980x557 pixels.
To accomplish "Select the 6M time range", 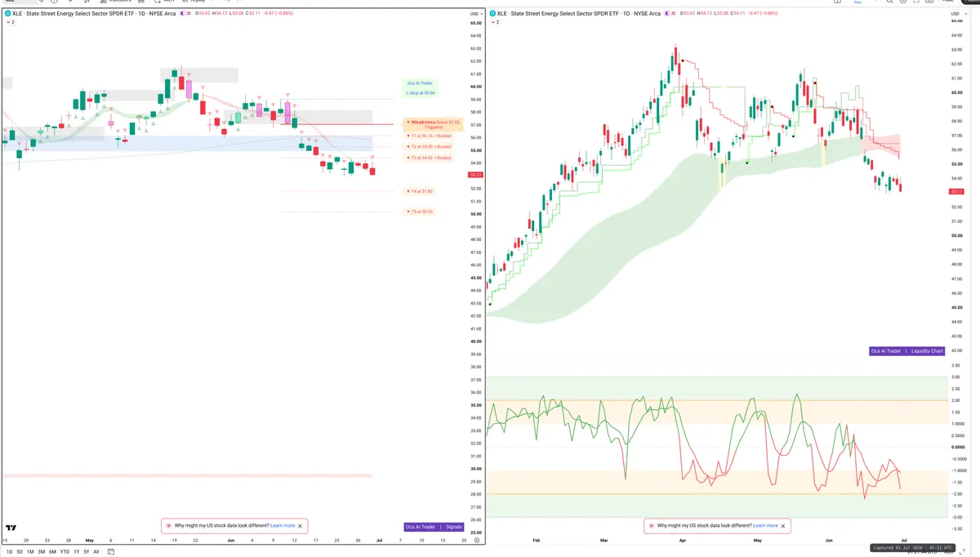I will [52, 551].
